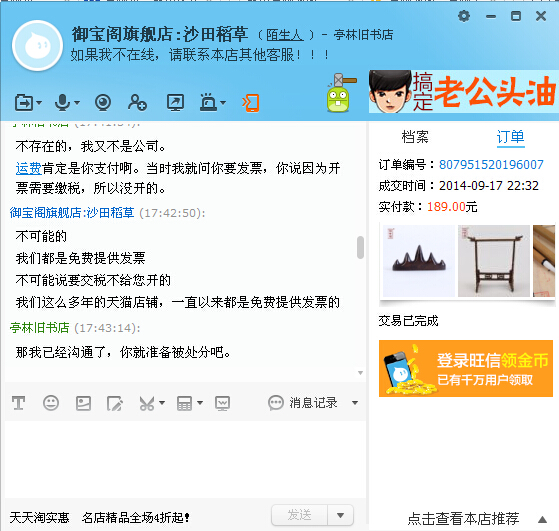Click deal time 2014-09-17 22:32
559x531 pixels.
coord(489,185)
